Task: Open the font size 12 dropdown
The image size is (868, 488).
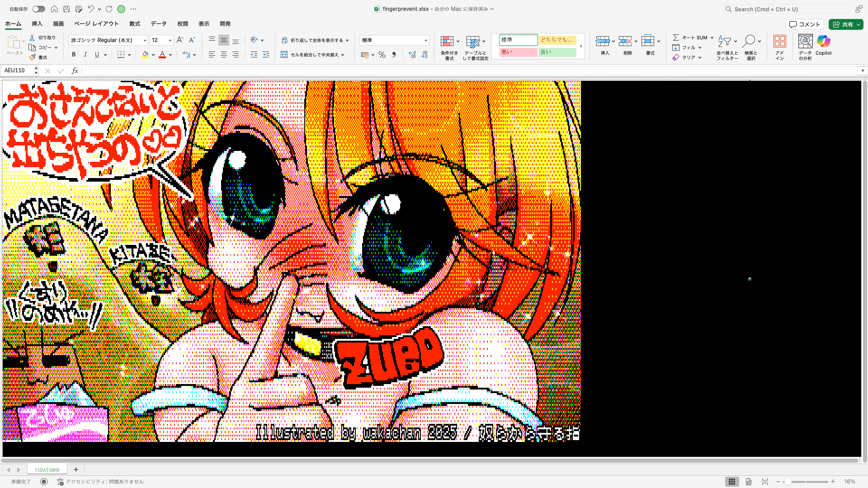Action: (x=170, y=40)
